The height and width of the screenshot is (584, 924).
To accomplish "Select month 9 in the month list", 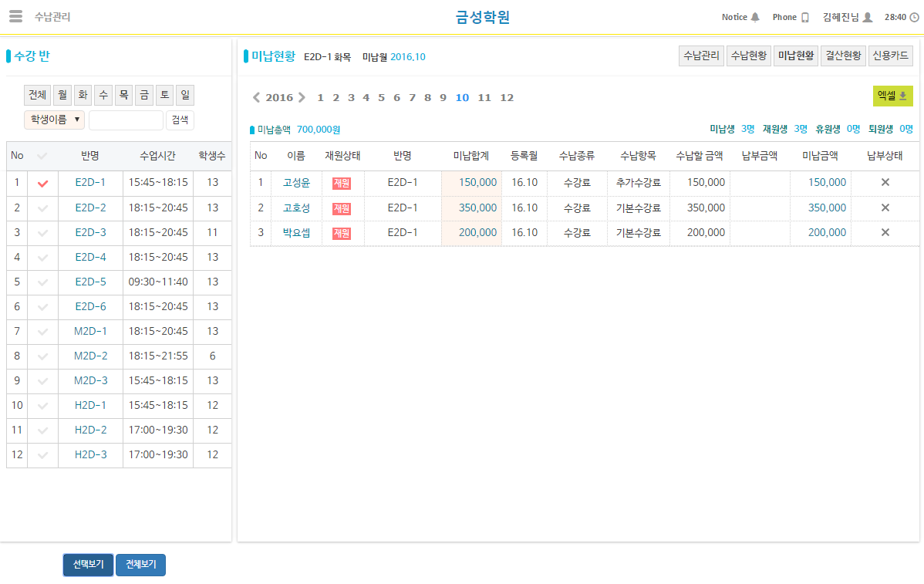I will 443,98.
